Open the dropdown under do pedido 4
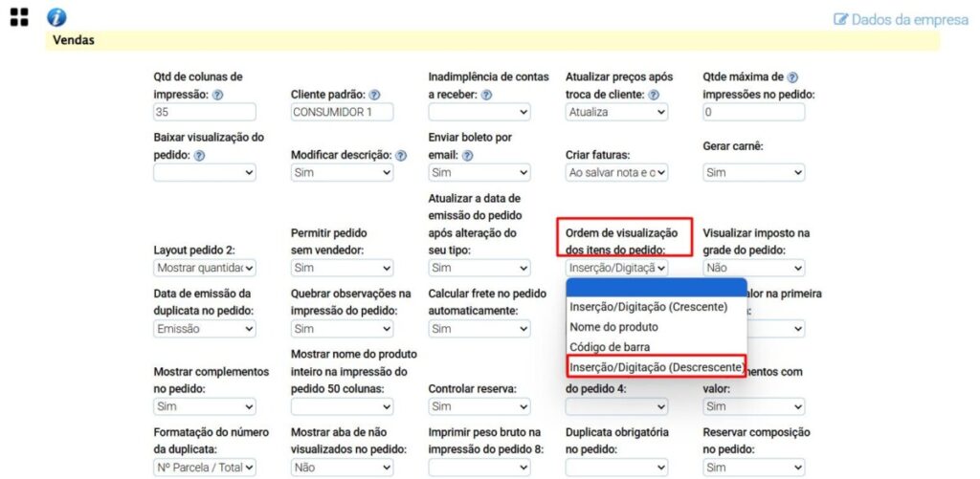The height and width of the screenshot is (479, 980). click(x=617, y=406)
